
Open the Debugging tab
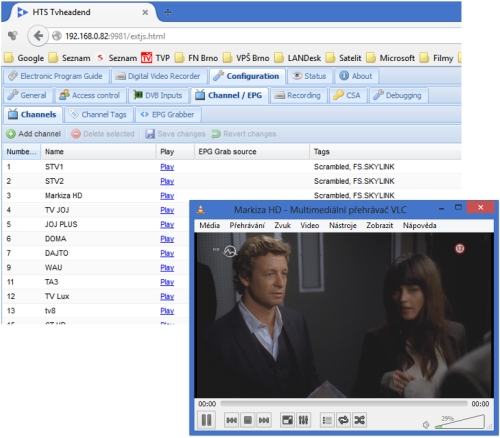point(398,95)
